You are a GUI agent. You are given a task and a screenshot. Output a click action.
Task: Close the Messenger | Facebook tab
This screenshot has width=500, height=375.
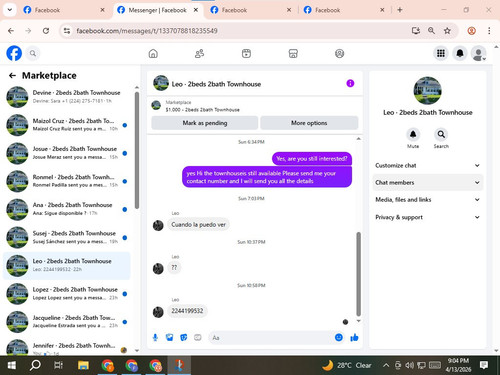pos(196,10)
